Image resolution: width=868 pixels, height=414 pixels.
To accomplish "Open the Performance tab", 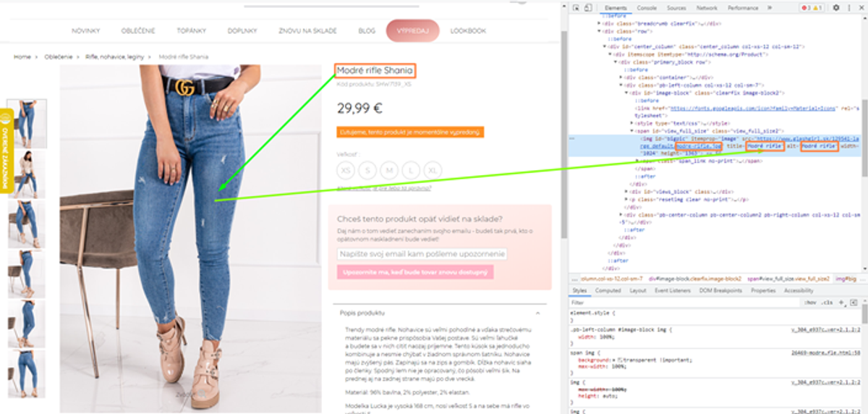I will [743, 8].
